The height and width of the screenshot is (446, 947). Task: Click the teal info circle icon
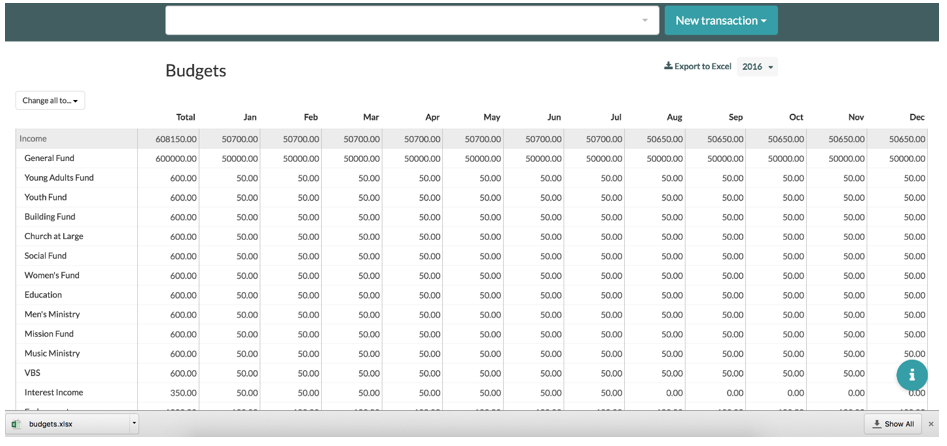912,375
